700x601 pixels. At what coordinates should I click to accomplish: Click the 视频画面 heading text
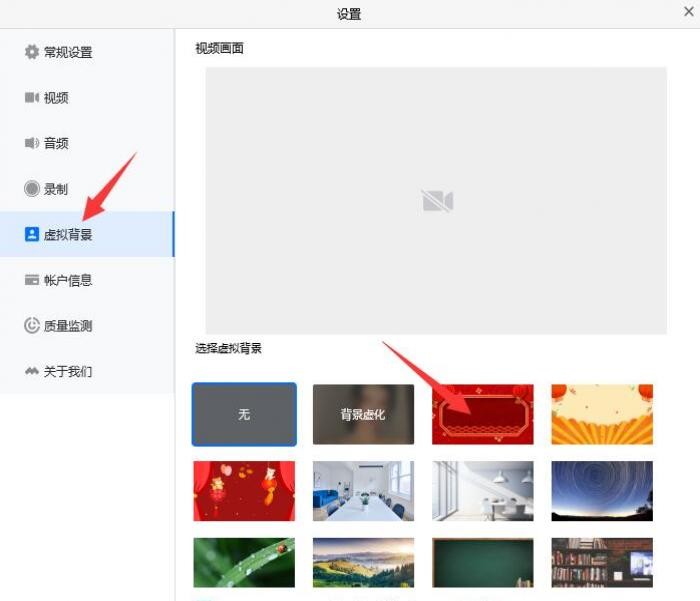pos(219,48)
